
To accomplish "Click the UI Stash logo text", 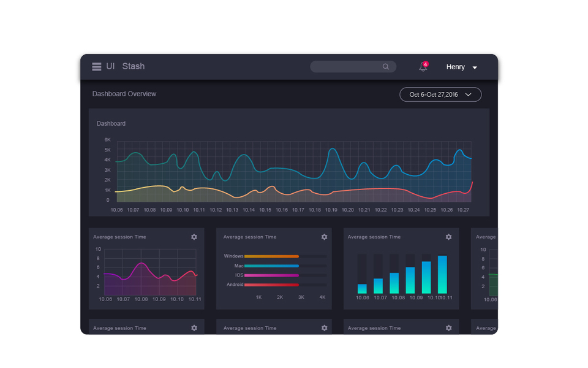I will pyautogui.click(x=125, y=66).
